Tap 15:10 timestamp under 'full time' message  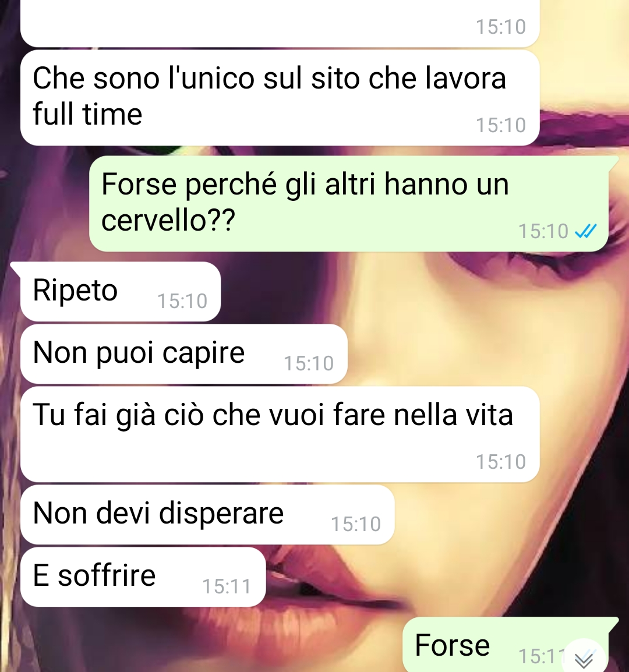point(501,125)
